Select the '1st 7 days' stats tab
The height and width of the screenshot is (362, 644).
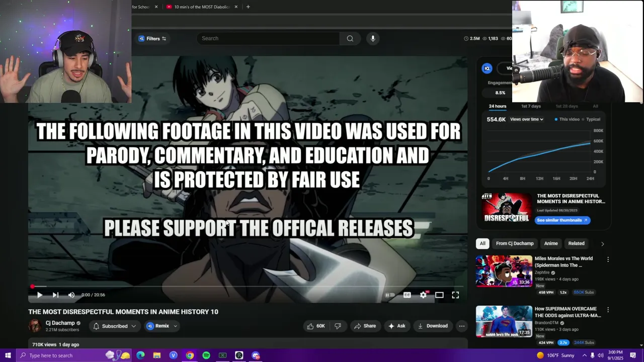(x=531, y=106)
